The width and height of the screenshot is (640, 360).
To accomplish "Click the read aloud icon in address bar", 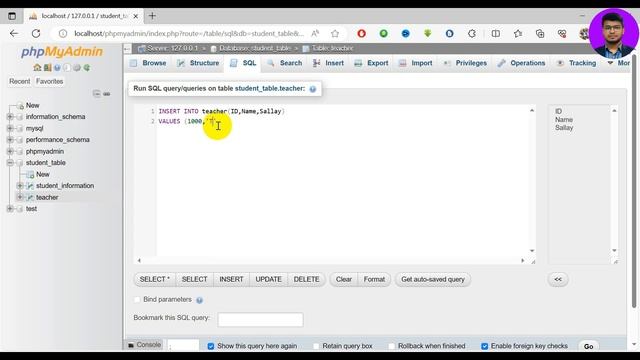I will (x=315, y=33).
